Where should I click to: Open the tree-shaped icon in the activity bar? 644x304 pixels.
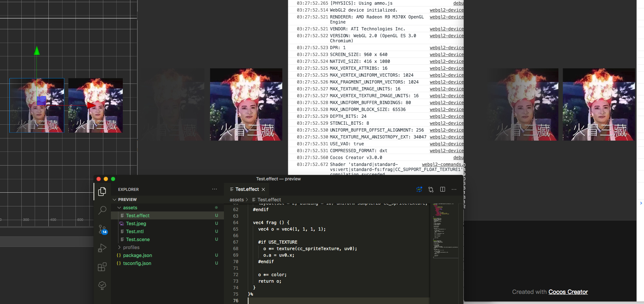(102, 286)
